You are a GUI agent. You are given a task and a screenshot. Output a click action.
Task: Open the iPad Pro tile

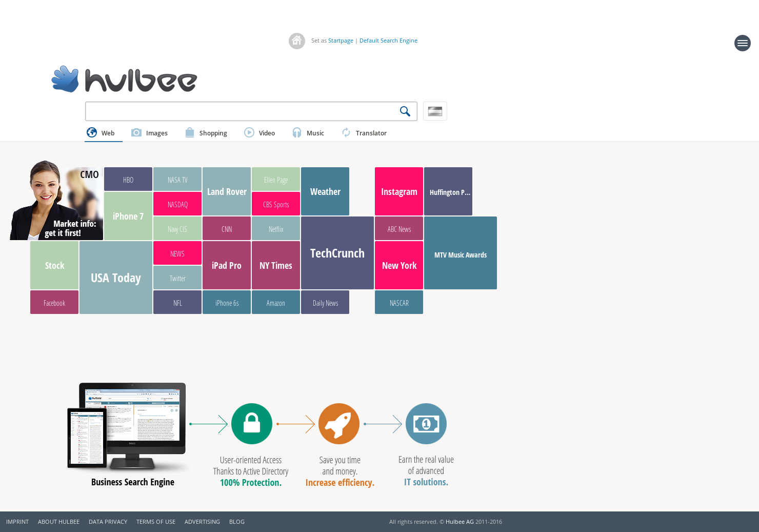(227, 265)
